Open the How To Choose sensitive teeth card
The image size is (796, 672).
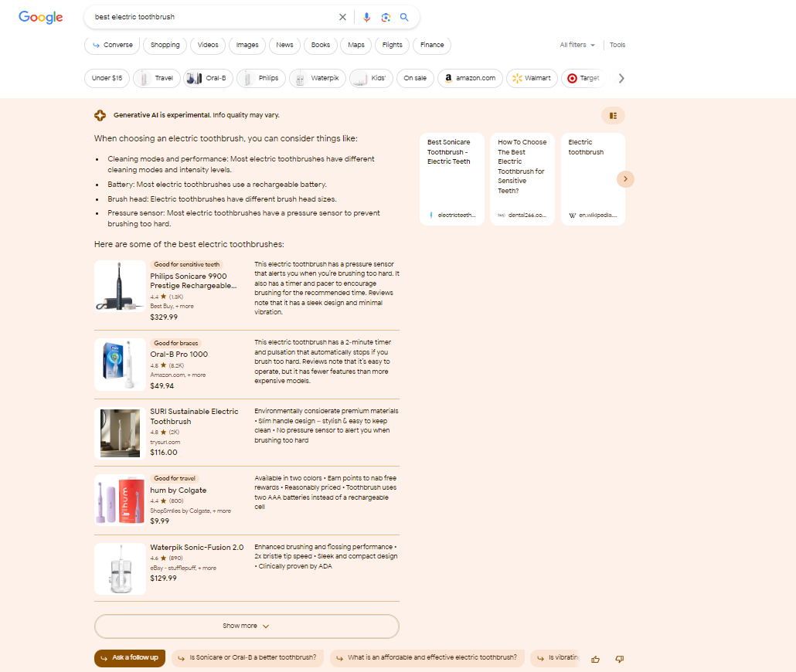click(x=522, y=179)
